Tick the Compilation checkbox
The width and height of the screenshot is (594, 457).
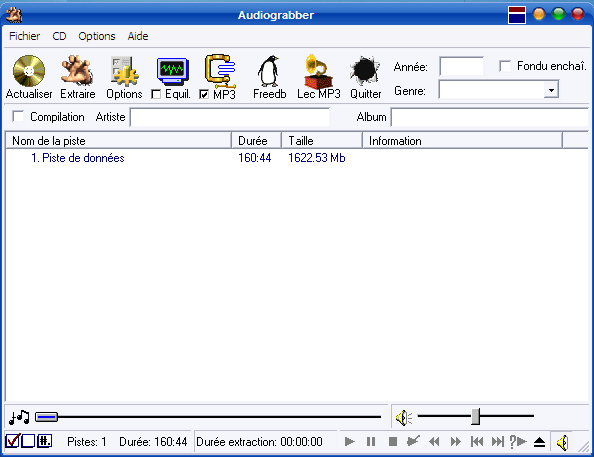click(x=18, y=116)
